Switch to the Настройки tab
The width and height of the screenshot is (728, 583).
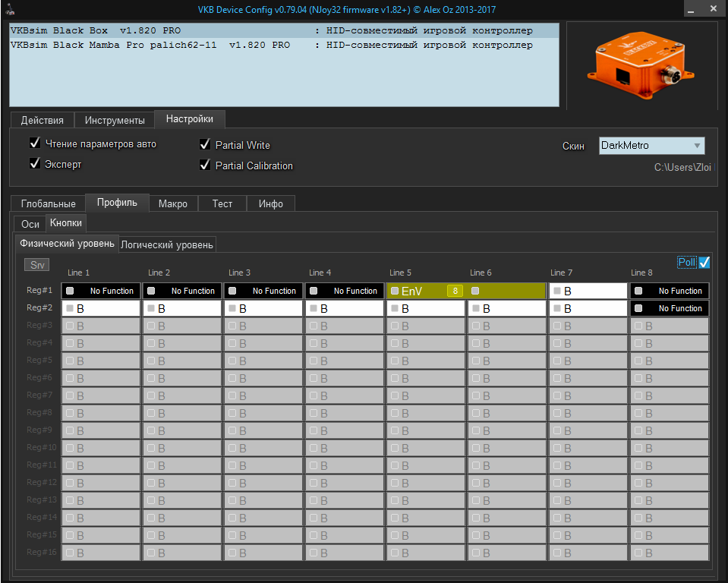190,119
